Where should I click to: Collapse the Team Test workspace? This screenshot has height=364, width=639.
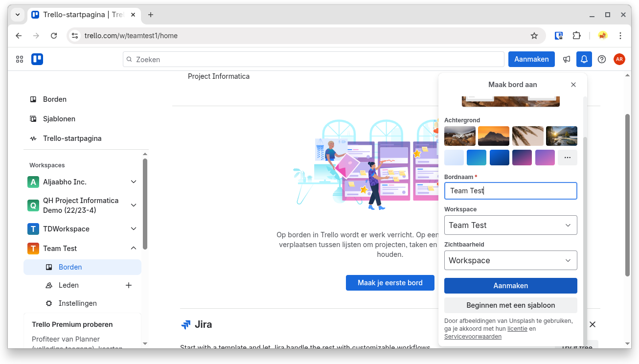click(134, 249)
